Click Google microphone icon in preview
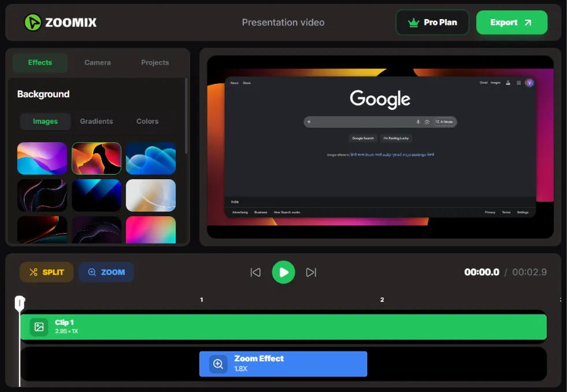The image size is (567, 392). click(x=418, y=122)
